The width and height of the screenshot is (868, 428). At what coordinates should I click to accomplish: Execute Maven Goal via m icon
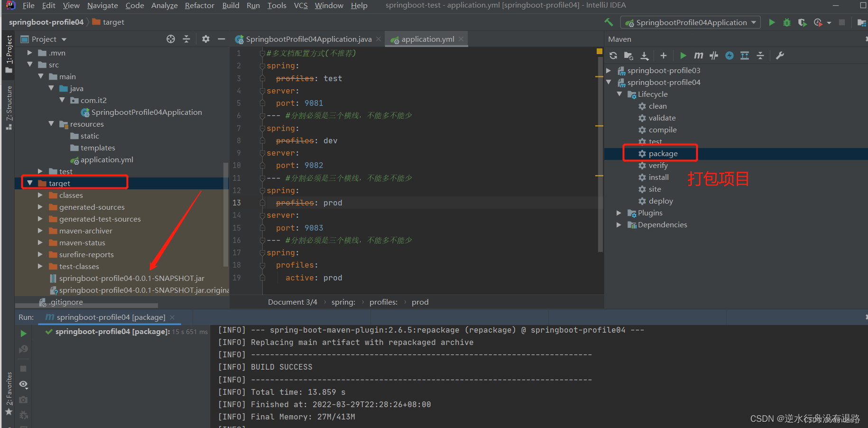pyautogui.click(x=698, y=56)
